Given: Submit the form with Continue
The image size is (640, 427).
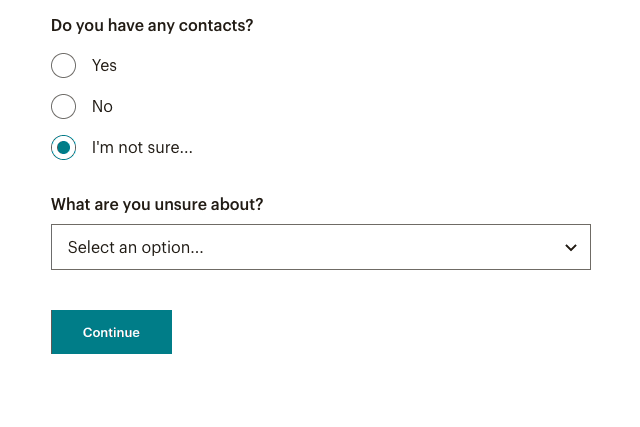Looking at the screenshot, I should pyautogui.click(x=111, y=332).
